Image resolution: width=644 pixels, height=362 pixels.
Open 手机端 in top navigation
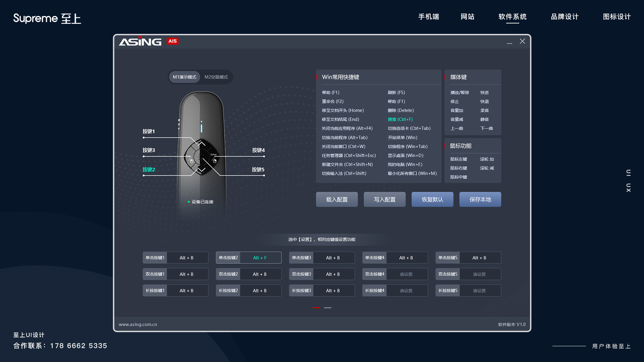[x=429, y=17]
